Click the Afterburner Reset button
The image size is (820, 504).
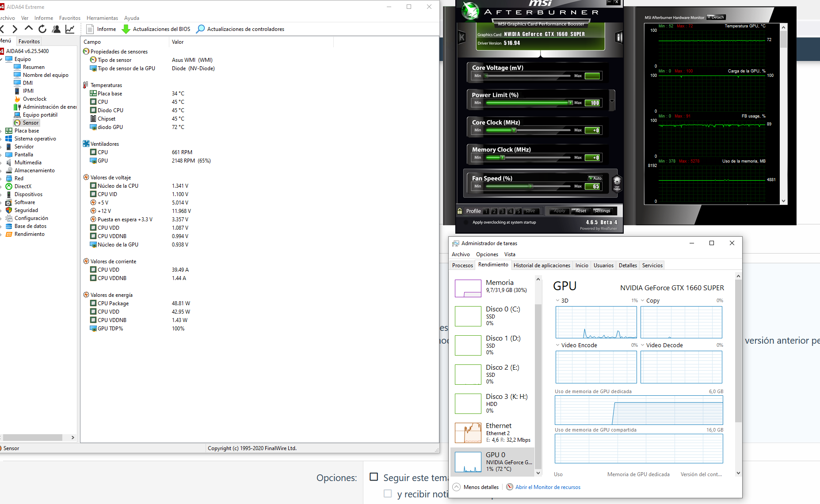click(x=581, y=211)
